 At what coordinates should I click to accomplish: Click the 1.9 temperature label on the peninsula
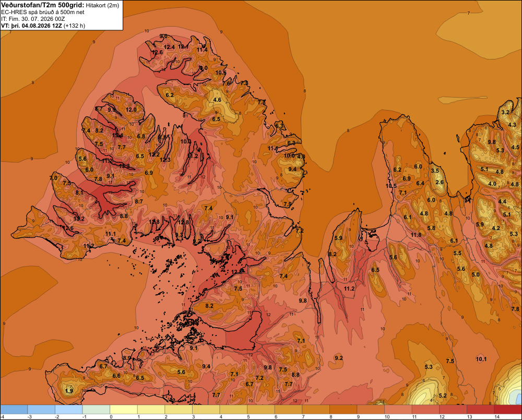click(x=69, y=391)
